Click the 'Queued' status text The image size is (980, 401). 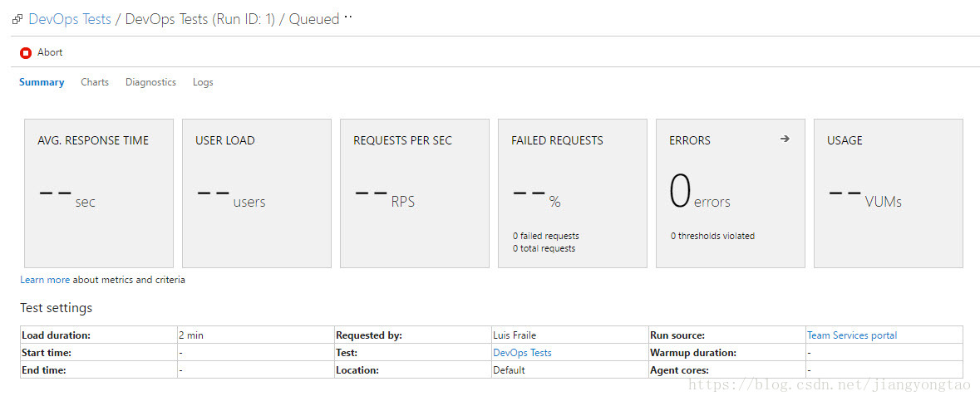point(313,19)
